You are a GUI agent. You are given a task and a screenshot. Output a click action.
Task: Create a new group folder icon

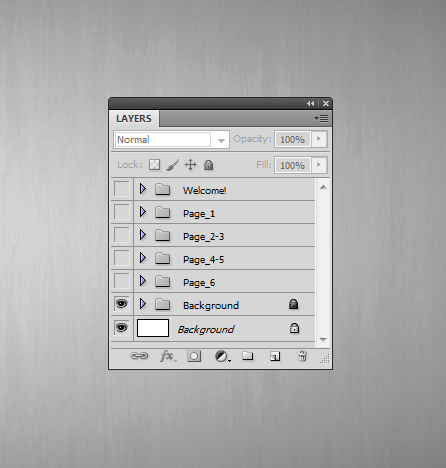248,356
